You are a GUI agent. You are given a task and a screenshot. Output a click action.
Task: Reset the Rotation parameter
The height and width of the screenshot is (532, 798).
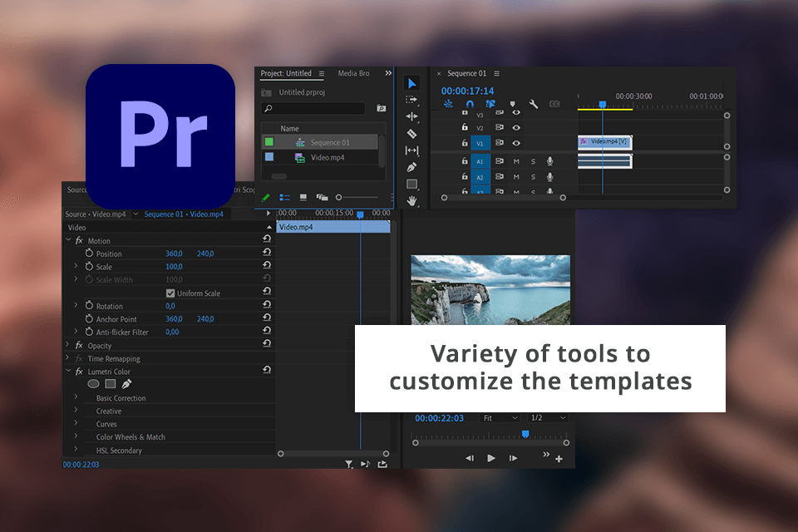click(x=267, y=304)
